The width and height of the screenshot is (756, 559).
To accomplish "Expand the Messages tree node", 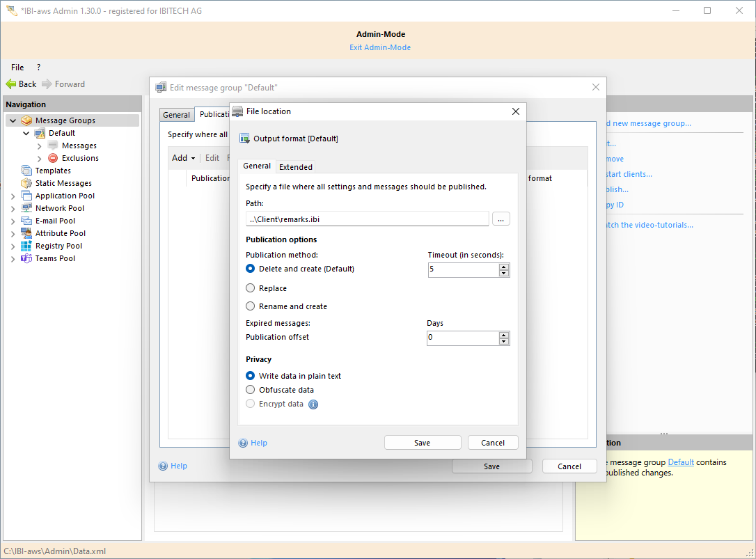I will 40,146.
